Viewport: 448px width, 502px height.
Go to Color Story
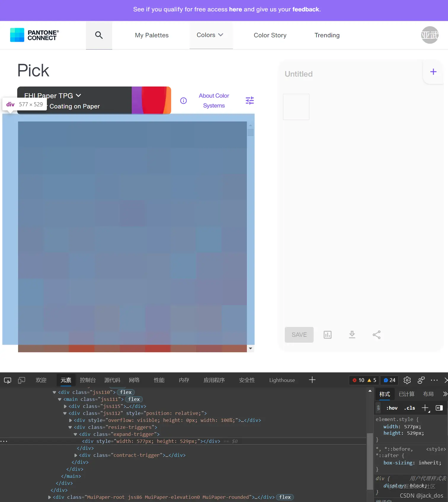(270, 35)
